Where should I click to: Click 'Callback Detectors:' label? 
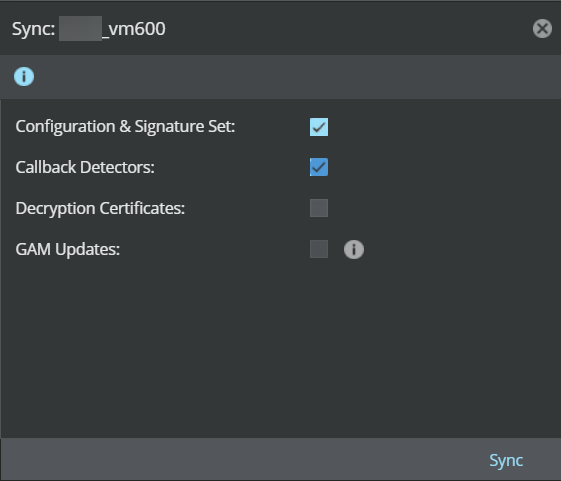coord(85,167)
